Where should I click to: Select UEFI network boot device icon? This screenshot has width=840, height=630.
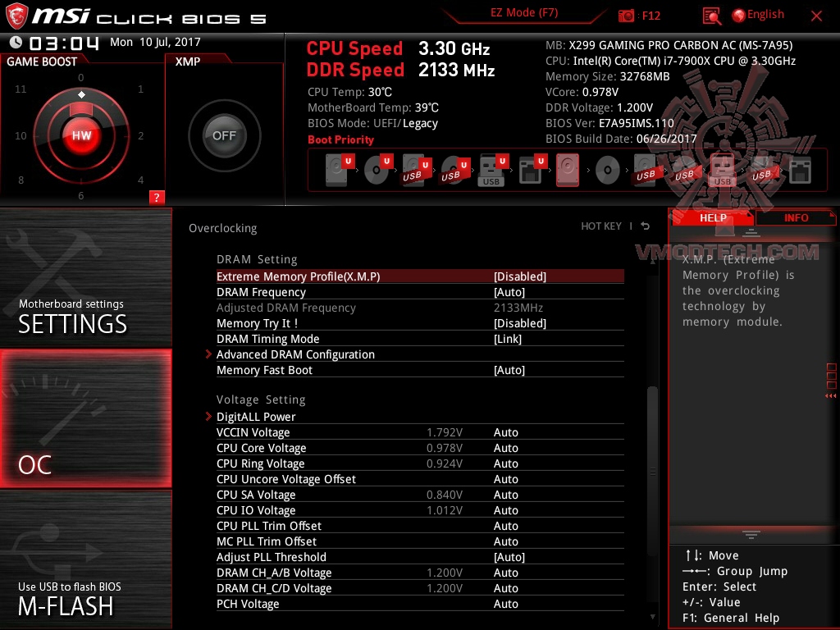pyautogui.click(x=532, y=170)
